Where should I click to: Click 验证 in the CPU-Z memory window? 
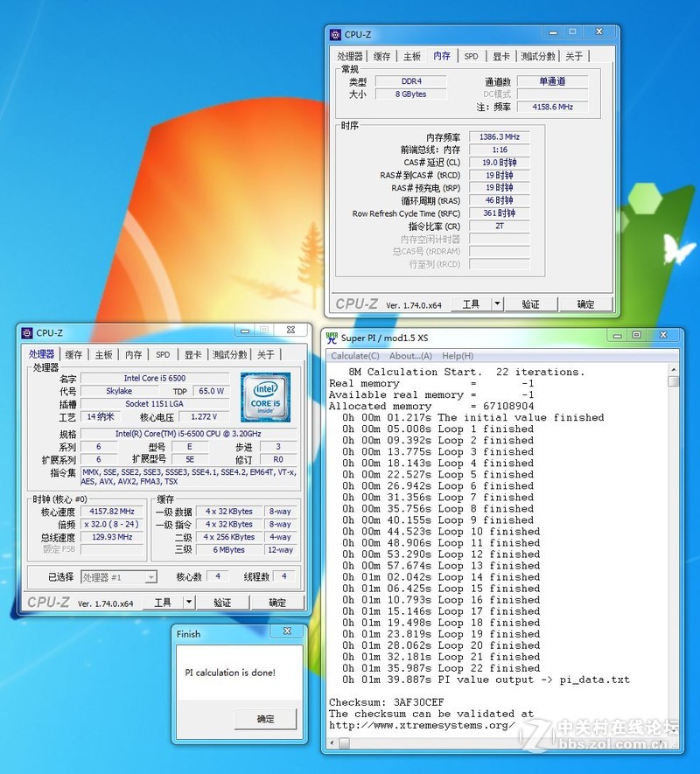pos(530,304)
